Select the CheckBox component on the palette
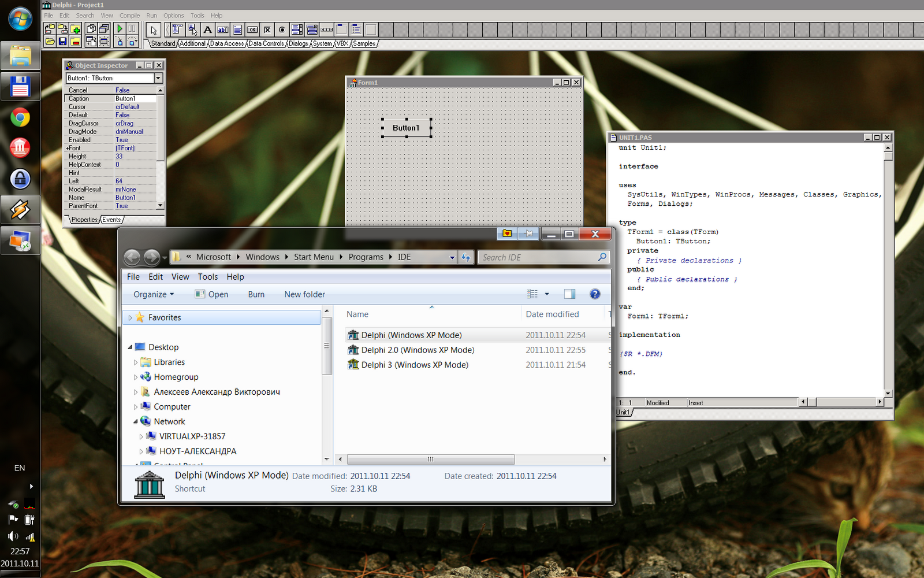 [x=267, y=29]
